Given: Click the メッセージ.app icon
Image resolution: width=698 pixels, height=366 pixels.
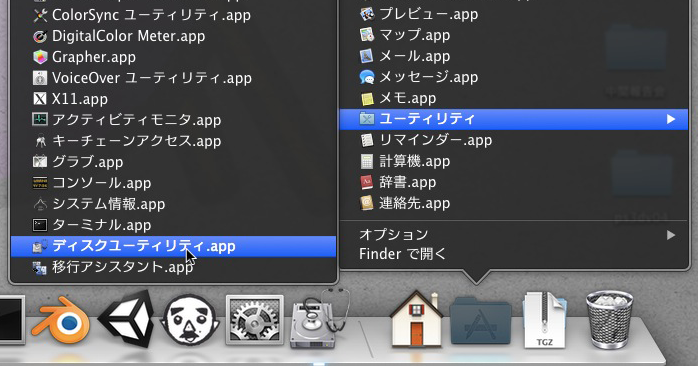Looking at the screenshot, I should [x=367, y=77].
